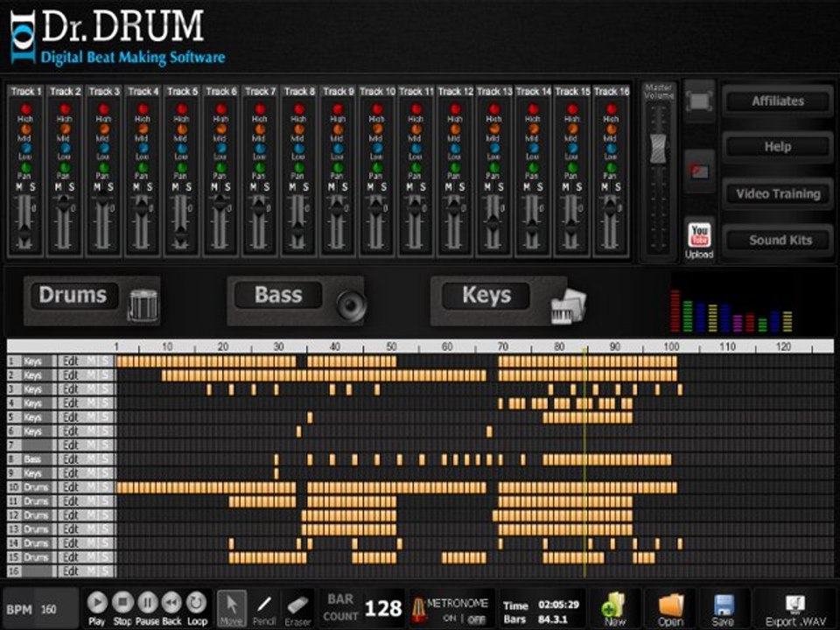Screen dimensions: 840x630
Task: Click the Bars 84.3.1 position display
Action: [553, 619]
